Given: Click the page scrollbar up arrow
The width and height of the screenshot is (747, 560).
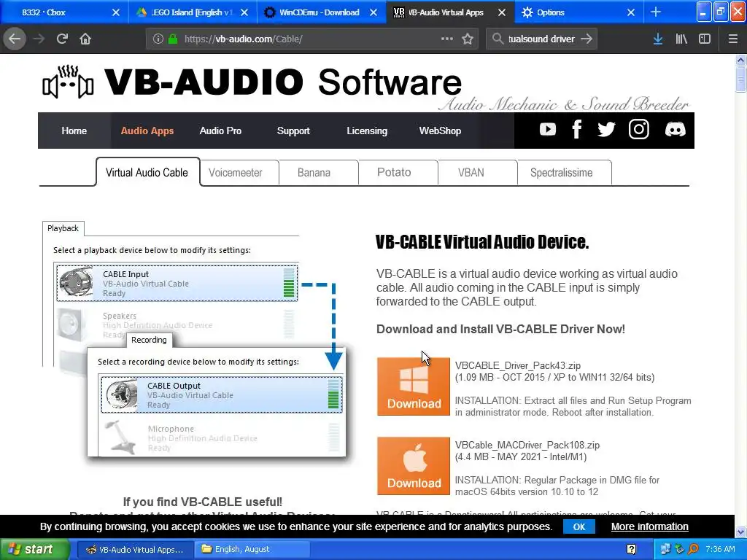Looking at the screenshot, I should 740,60.
